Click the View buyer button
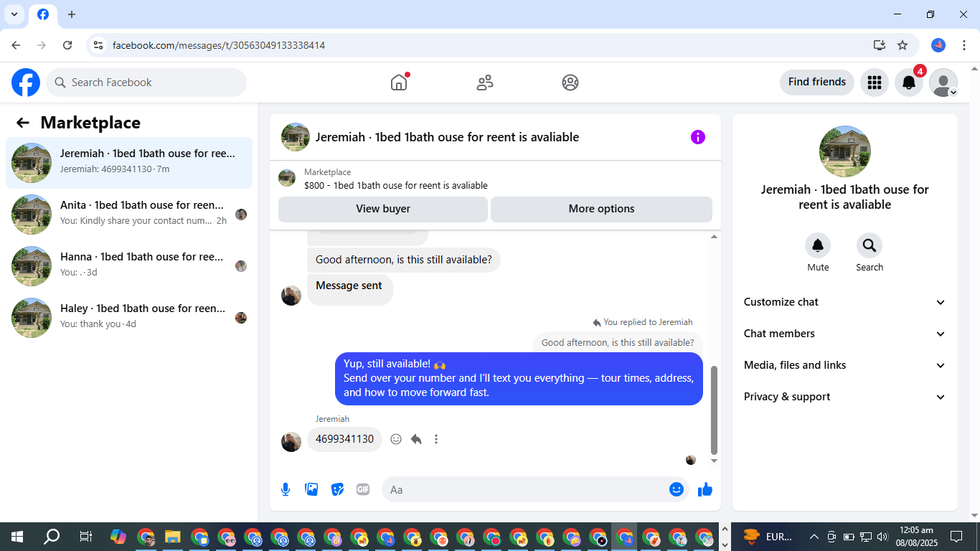The width and height of the screenshot is (980, 551). [x=383, y=209]
